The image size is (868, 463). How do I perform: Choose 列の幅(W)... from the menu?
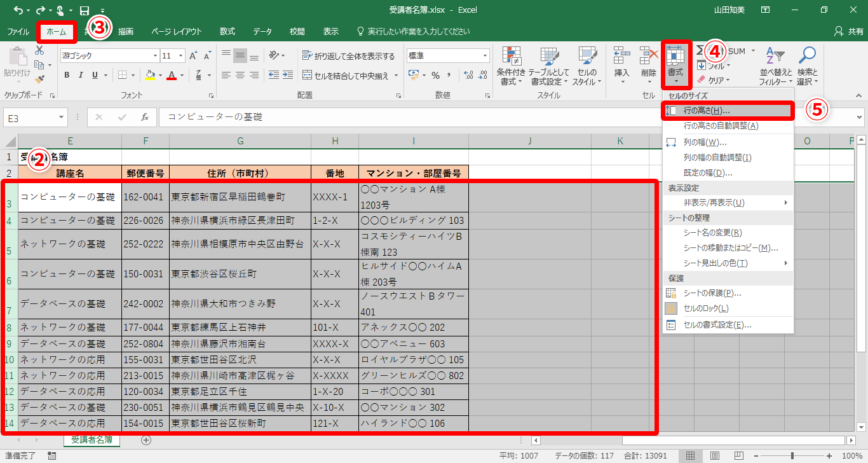[x=728, y=142]
